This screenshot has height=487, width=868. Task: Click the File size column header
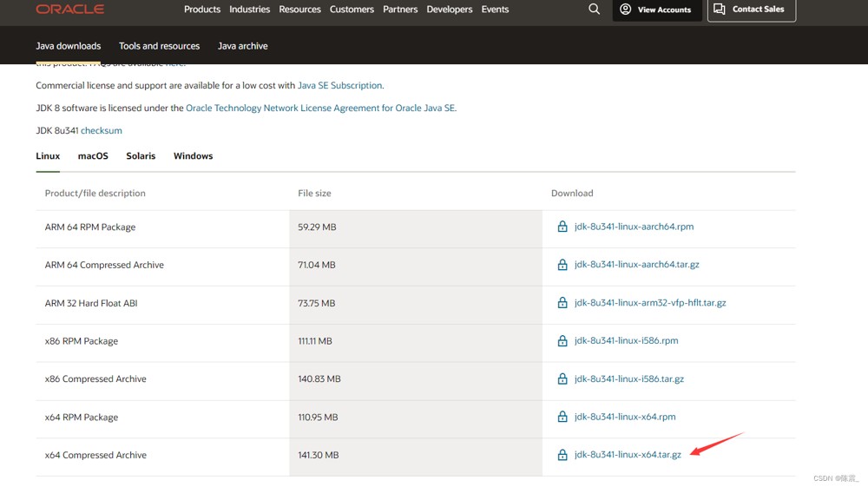(x=314, y=193)
